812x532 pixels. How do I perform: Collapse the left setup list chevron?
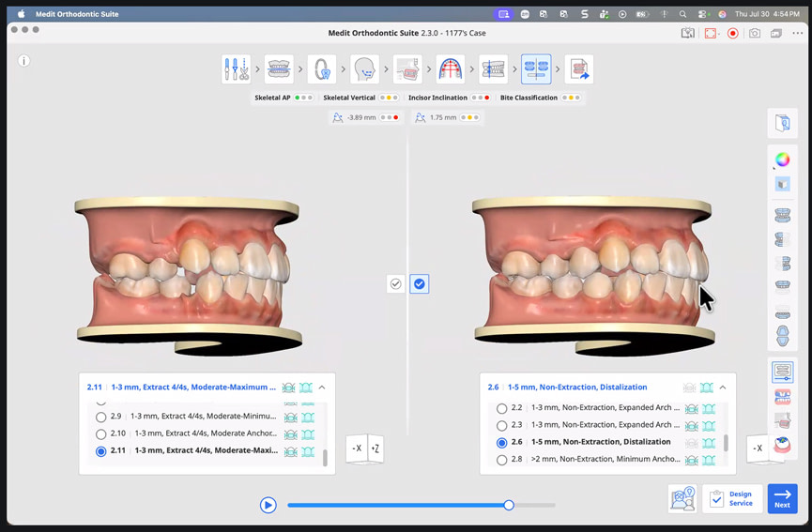point(322,388)
